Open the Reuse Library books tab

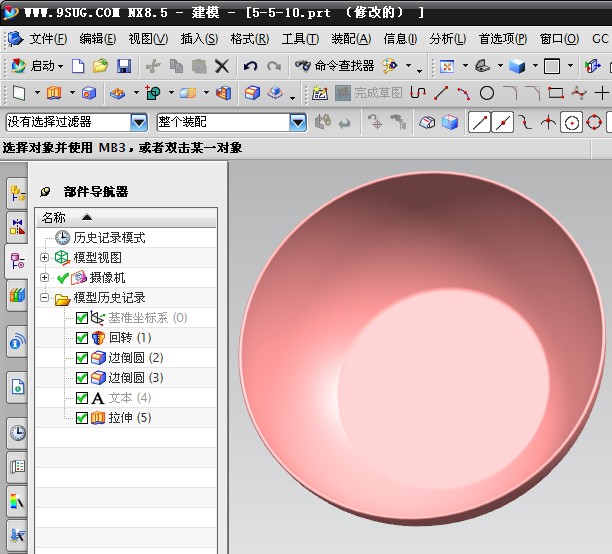pyautogui.click(x=18, y=295)
